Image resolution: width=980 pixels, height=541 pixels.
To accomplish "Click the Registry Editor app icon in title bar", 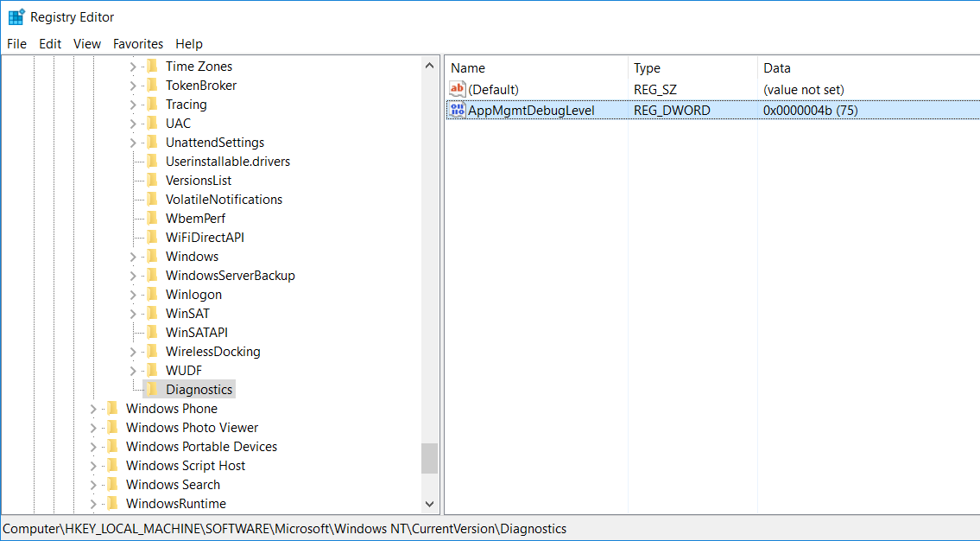I will point(16,16).
